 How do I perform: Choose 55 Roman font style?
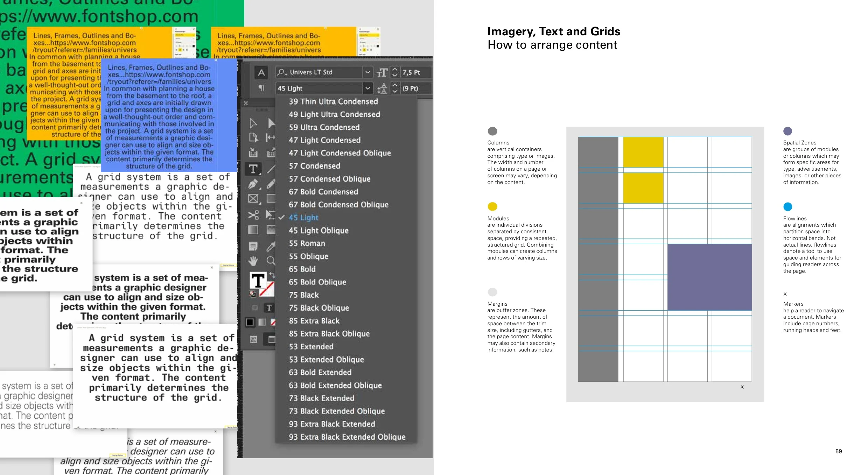307,243
